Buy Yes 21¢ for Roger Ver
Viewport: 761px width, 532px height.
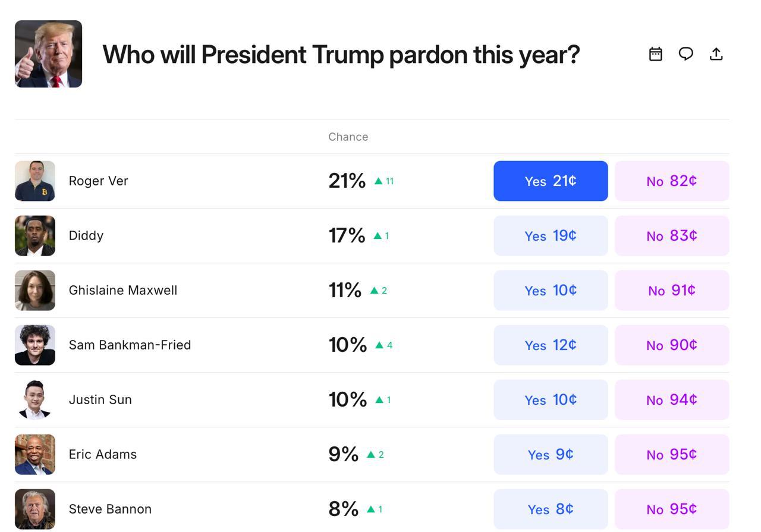551,181
